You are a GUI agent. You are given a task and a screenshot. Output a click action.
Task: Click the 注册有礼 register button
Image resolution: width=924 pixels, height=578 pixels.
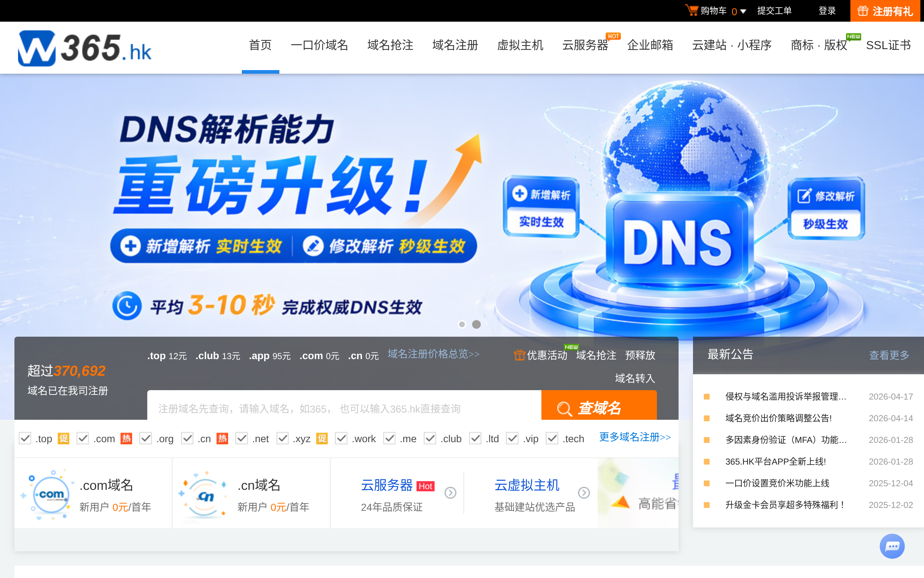tap(885, 11)
